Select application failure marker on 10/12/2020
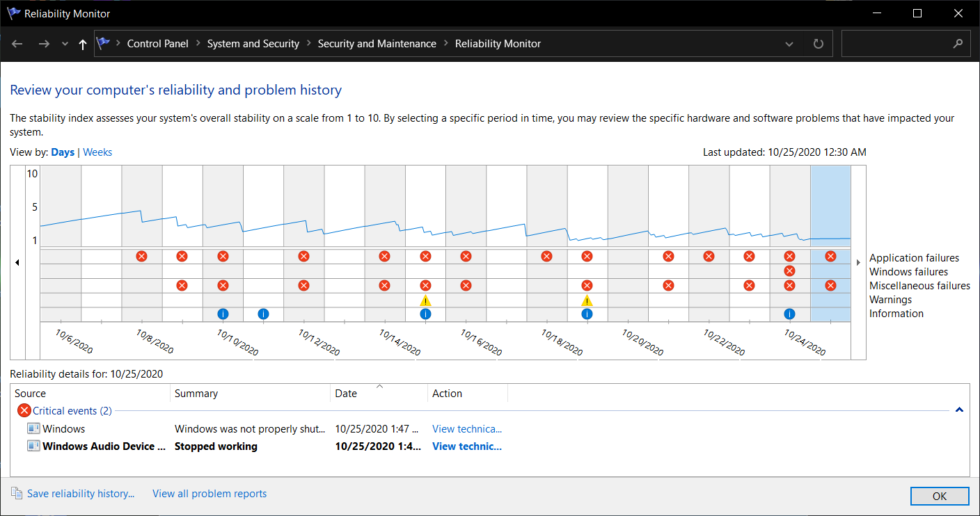Image resolution: width=980 pixels, height=516 pixels. point(303,256)
